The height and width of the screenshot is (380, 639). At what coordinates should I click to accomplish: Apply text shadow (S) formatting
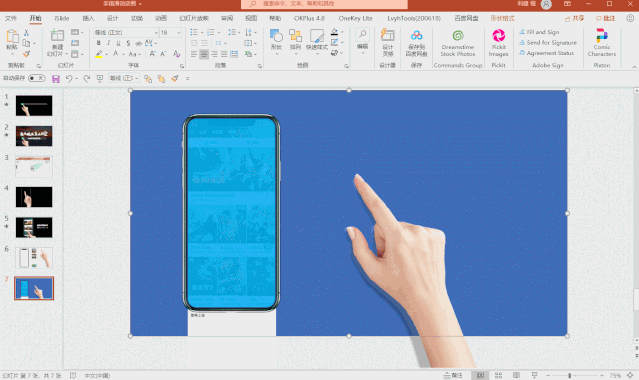tap(128, 43)
